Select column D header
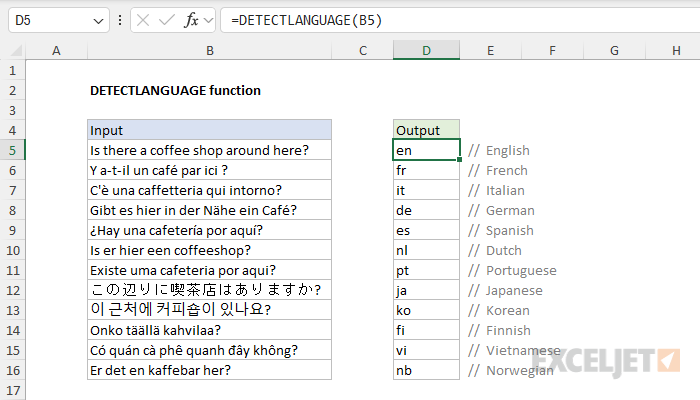Screen dimensions: 700x400 pyautogui.click(x=426, y=50)
